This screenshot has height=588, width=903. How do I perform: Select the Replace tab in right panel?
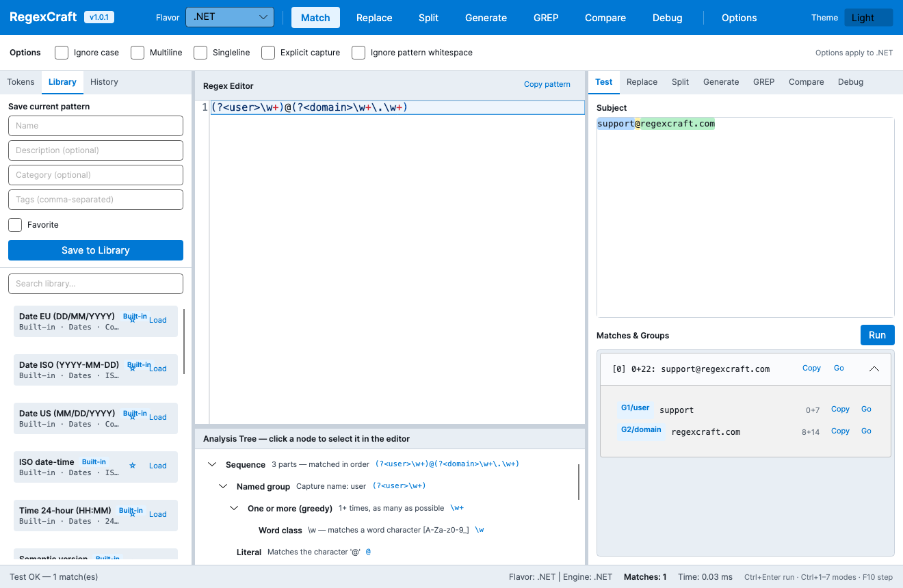click(x=642, y=82)
